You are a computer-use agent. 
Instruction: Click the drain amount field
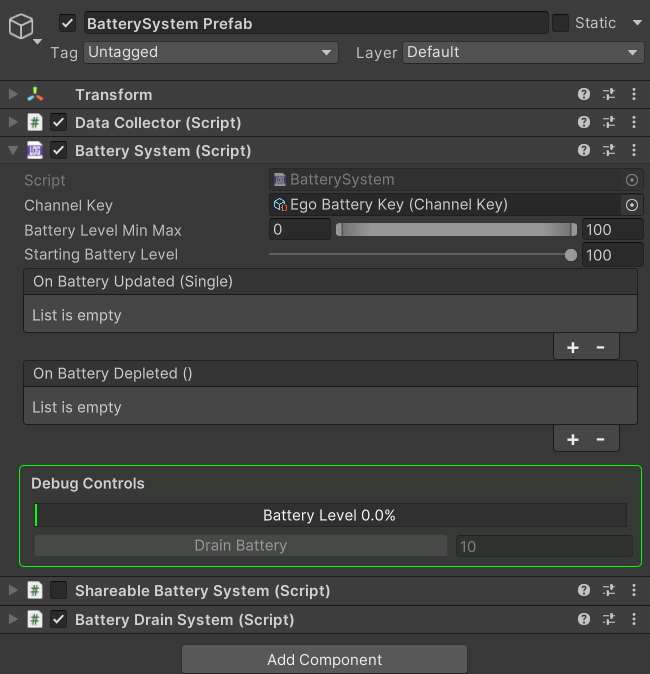[x=544, y=546]
